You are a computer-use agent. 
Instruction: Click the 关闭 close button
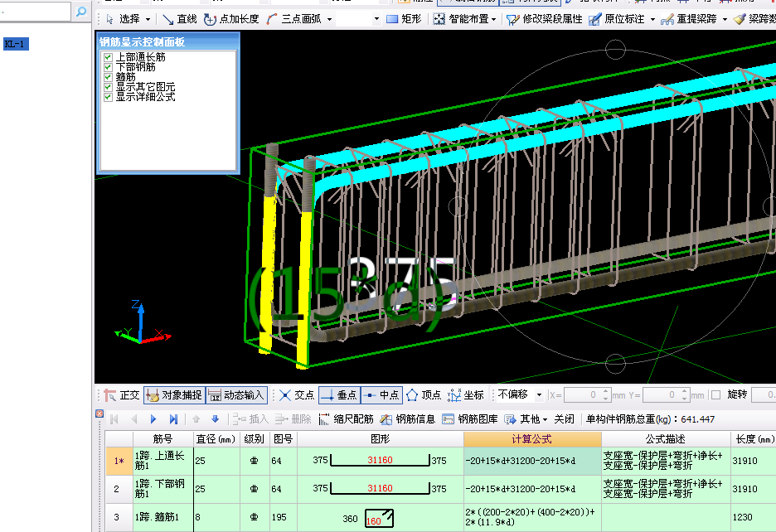565,419
